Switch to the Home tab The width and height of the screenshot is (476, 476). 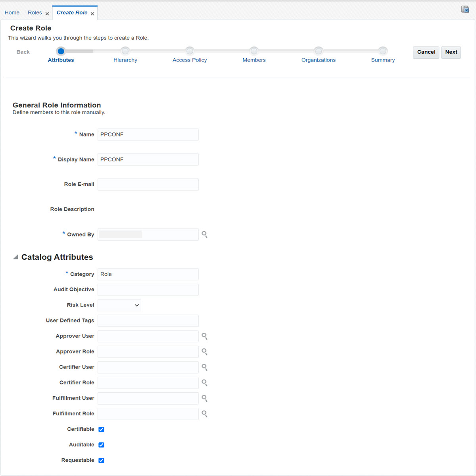[x=12, y=12]
